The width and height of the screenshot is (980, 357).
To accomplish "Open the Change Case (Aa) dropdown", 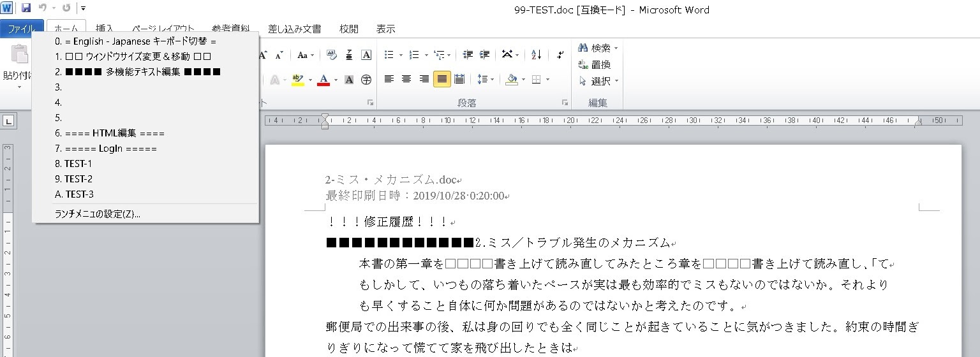I will click(x=305, y=55).
